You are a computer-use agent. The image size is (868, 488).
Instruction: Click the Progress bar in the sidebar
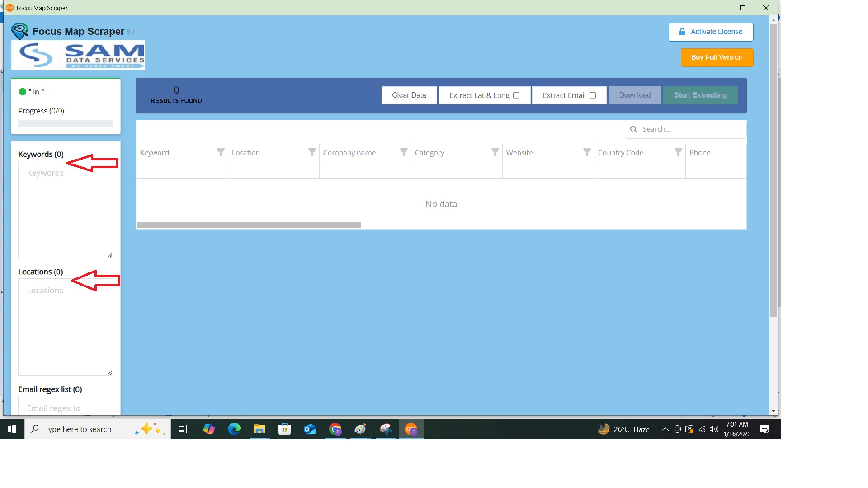[x=66, y=123]
